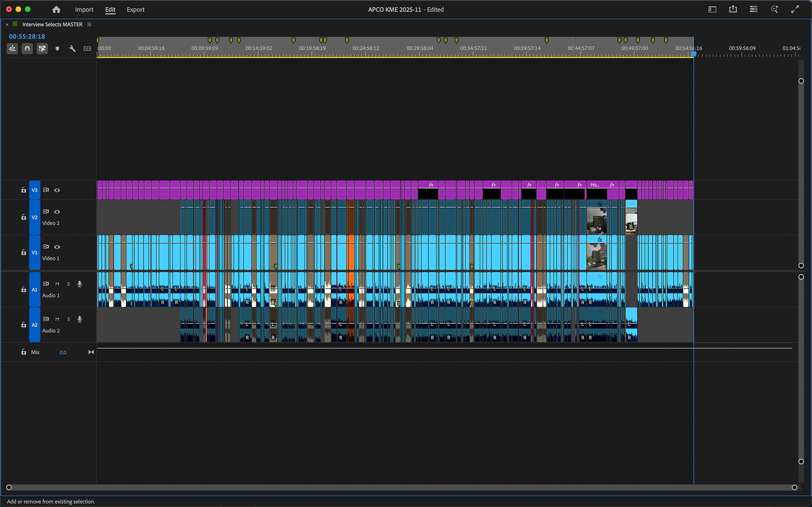Viewport: 812px width, 507px height.
Task: Click the timecode display 00:55:28:18
Action: [x=27, y=36]
